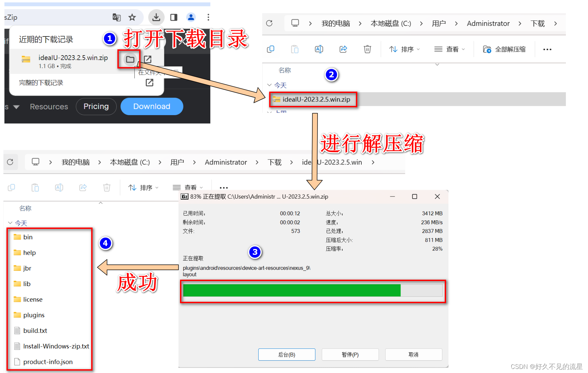Click Share icon in Downloads window toolbar

pyautogui.click(x=343, y=49)
